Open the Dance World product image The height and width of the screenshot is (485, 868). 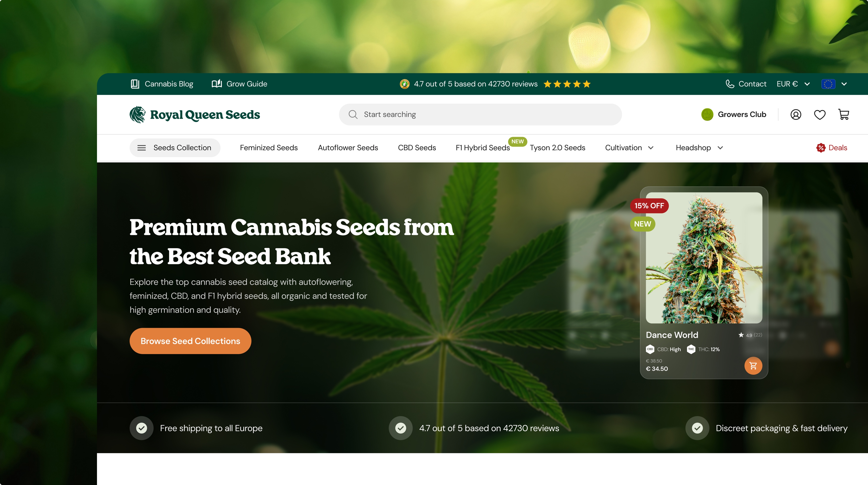pos(704,258)
